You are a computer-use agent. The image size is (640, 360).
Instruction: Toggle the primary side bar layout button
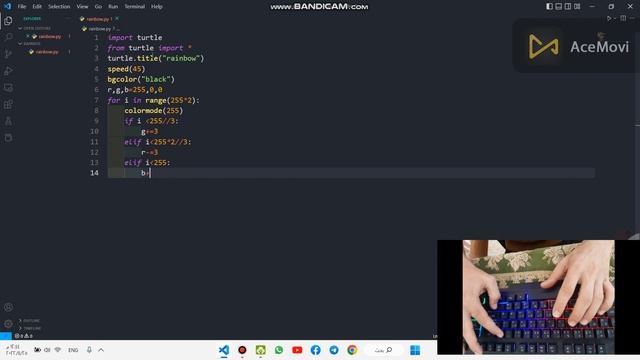point(549,7)
